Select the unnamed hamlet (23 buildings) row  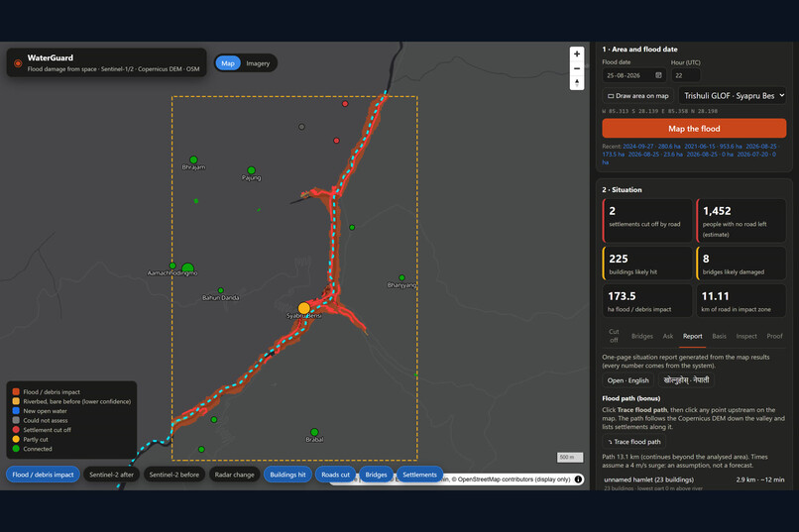coord(694,482)
